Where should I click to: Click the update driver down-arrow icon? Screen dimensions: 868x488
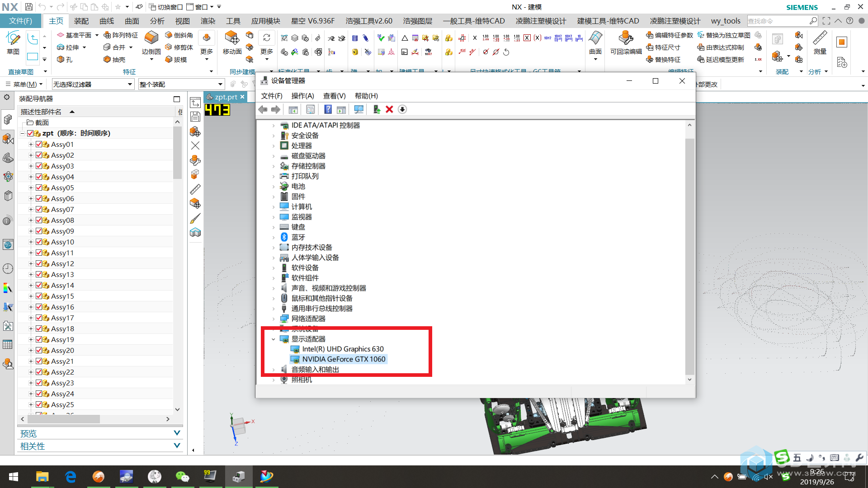402,109
